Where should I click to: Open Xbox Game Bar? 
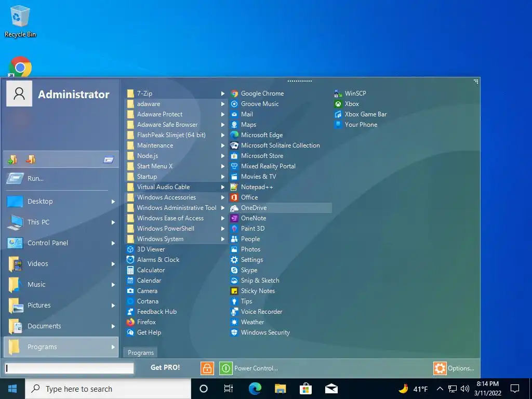coord(361,114)
